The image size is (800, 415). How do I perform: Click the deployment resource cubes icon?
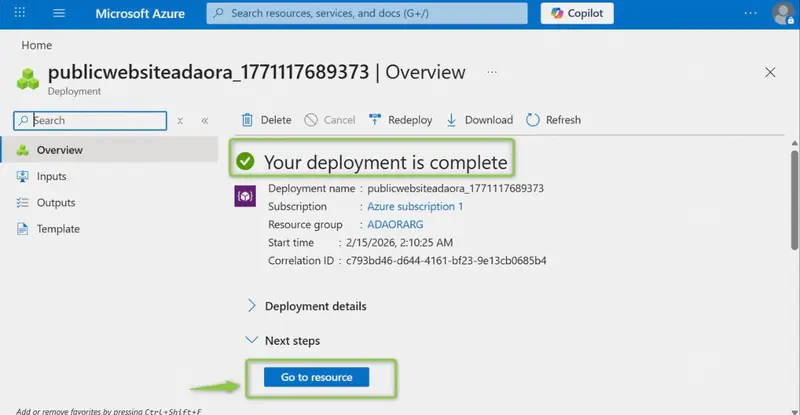click(28, 79)
